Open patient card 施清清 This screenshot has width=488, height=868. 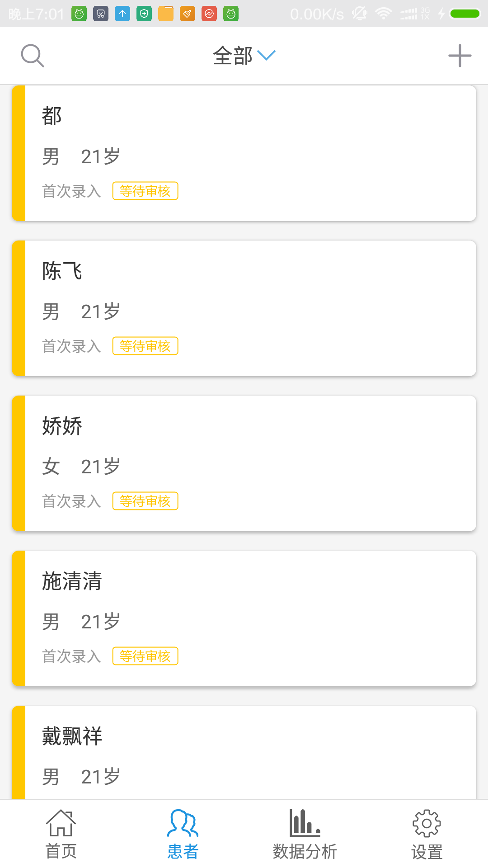coord(244,618)
